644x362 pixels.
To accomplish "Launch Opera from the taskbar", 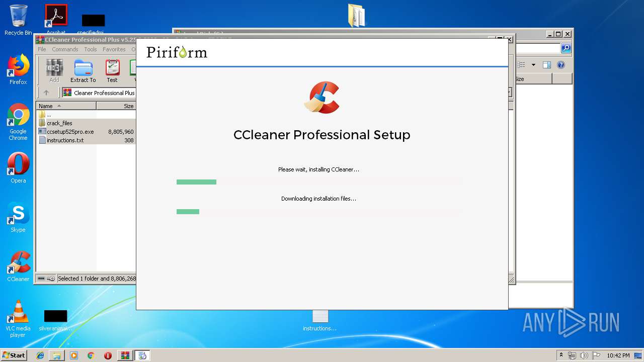I will click(x=108, y=355).
